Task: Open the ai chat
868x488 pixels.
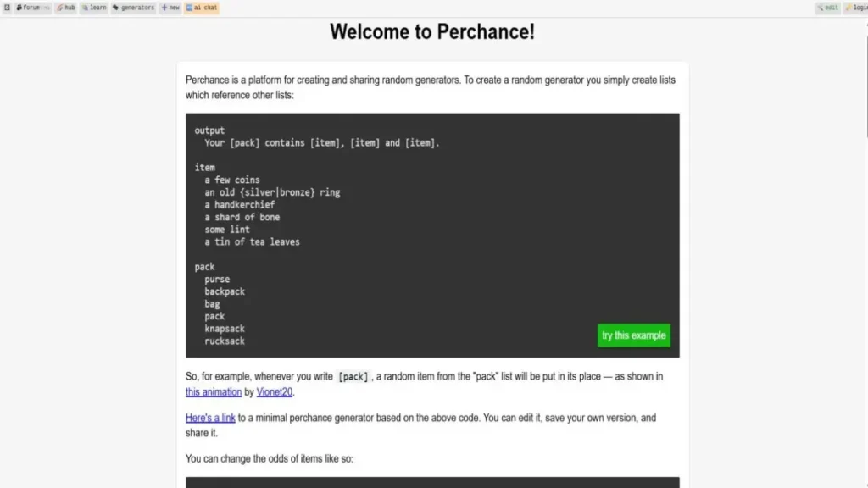Action: coord(203,8)
